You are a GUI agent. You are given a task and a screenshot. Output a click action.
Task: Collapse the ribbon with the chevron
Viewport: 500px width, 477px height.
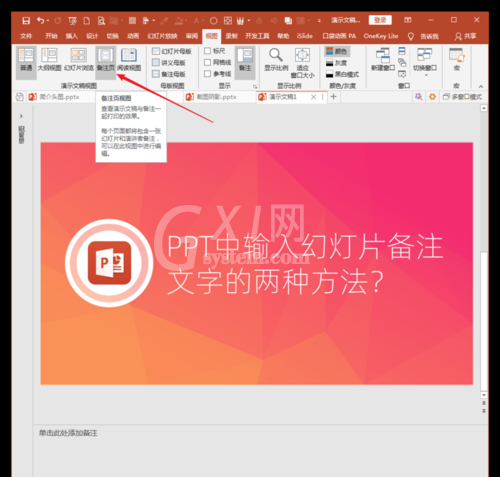[481, 86]
